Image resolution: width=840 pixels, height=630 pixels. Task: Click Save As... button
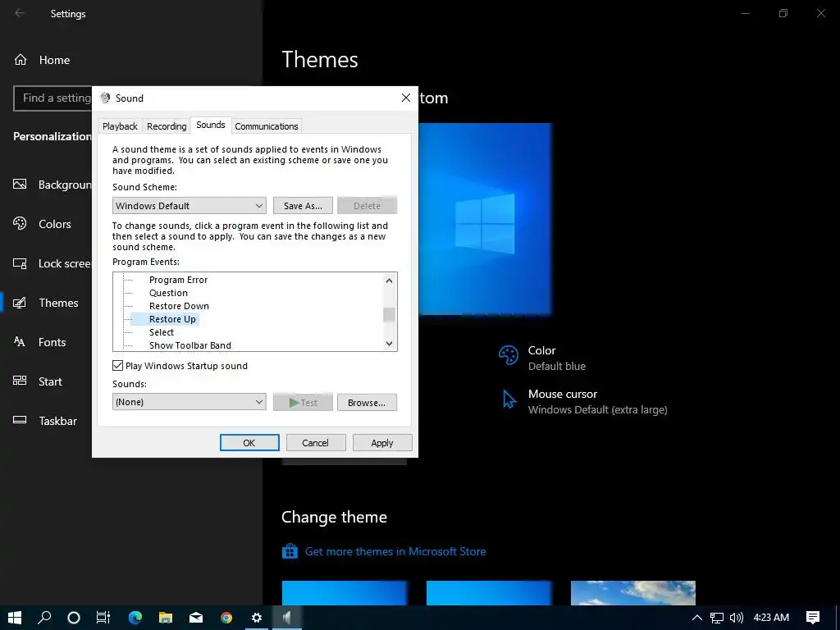pyautogui.click(x=303, y=206)
